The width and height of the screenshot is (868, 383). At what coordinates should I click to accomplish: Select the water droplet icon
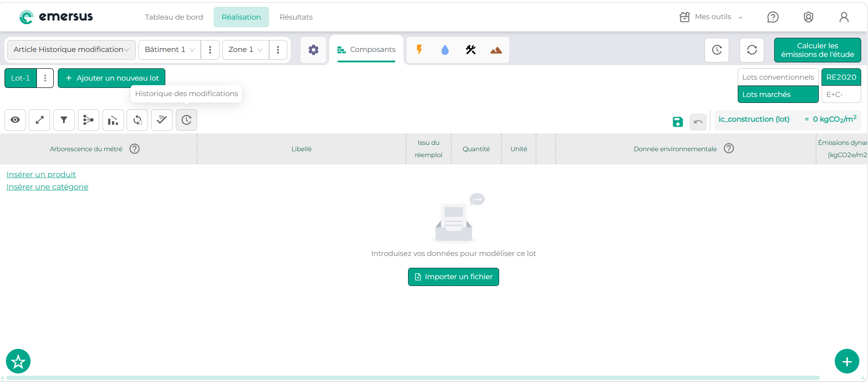tap(445, 50)
